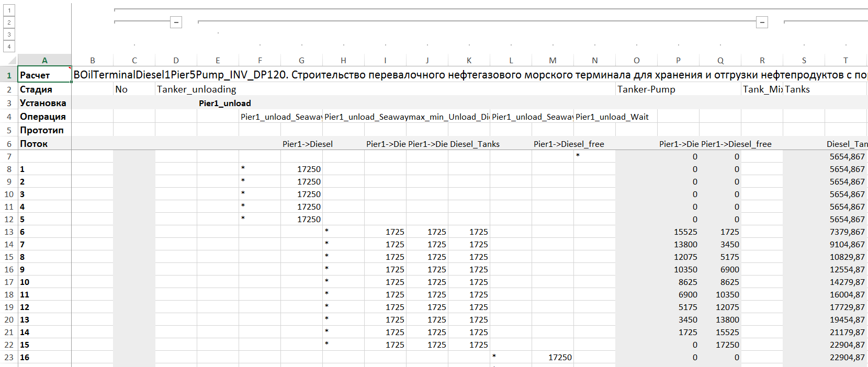
Task: Select the Tanker_unloading cell in row 2
Action: (197, 89)
